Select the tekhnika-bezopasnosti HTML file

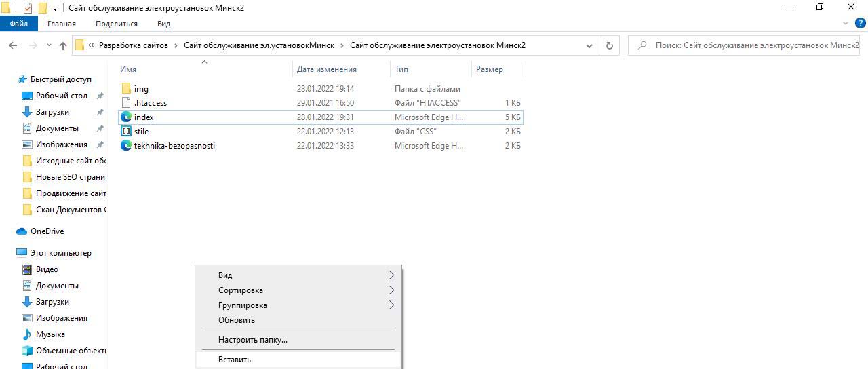pos(174,146)
